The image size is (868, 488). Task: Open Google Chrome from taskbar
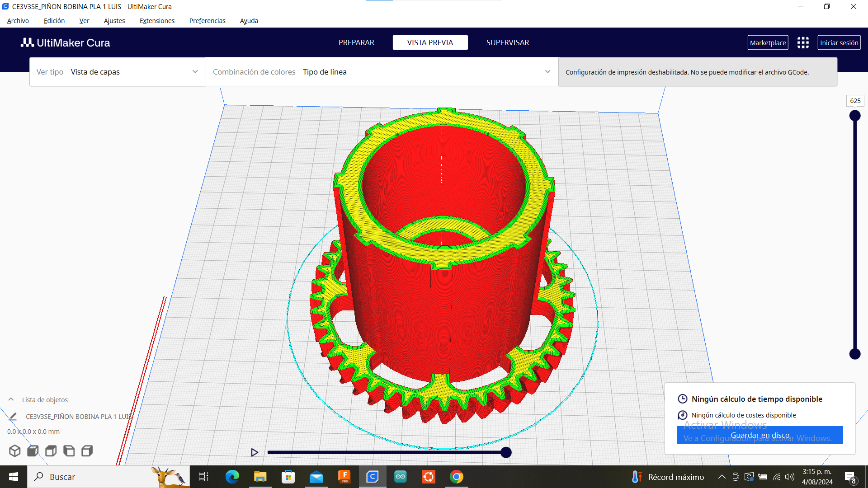pyautogui.click(x=457, y=477)
